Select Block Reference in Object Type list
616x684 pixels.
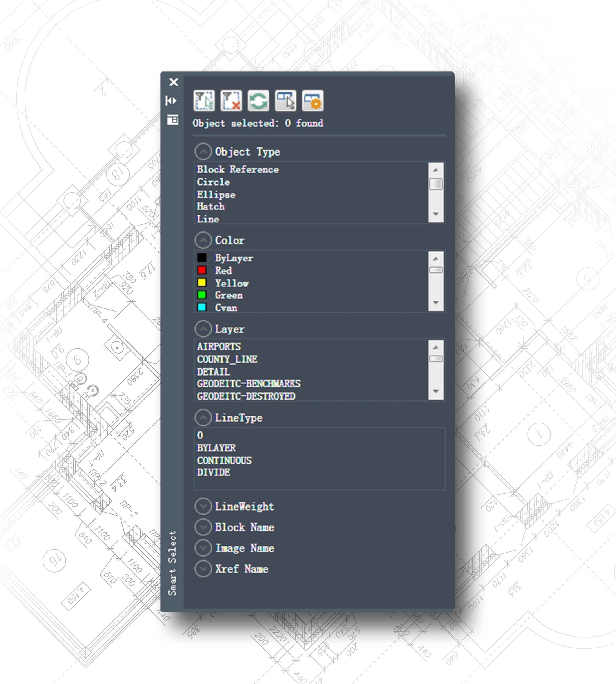click(238, 169)
